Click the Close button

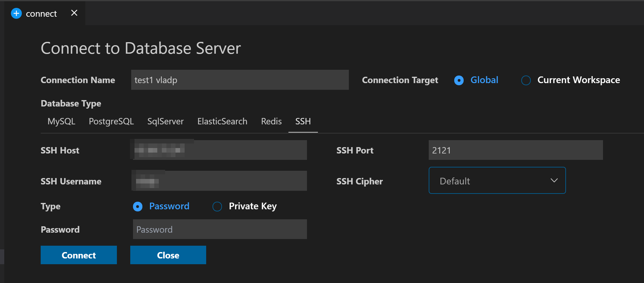pos(168,255)
